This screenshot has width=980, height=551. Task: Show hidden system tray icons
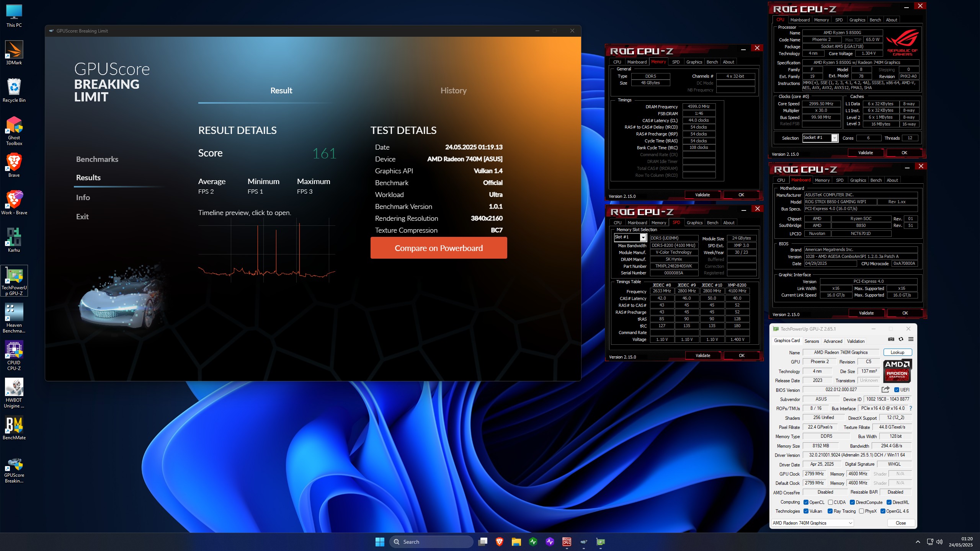click(918, 542)
